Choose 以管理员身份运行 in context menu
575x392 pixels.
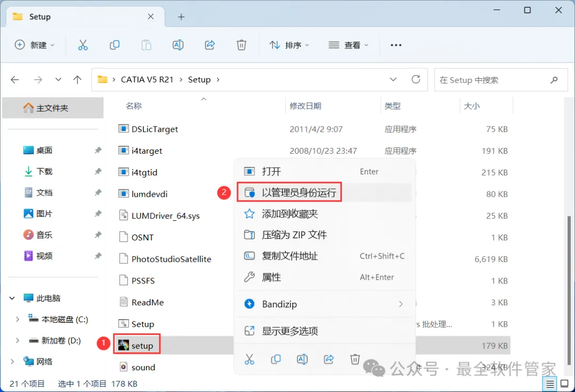325,193
